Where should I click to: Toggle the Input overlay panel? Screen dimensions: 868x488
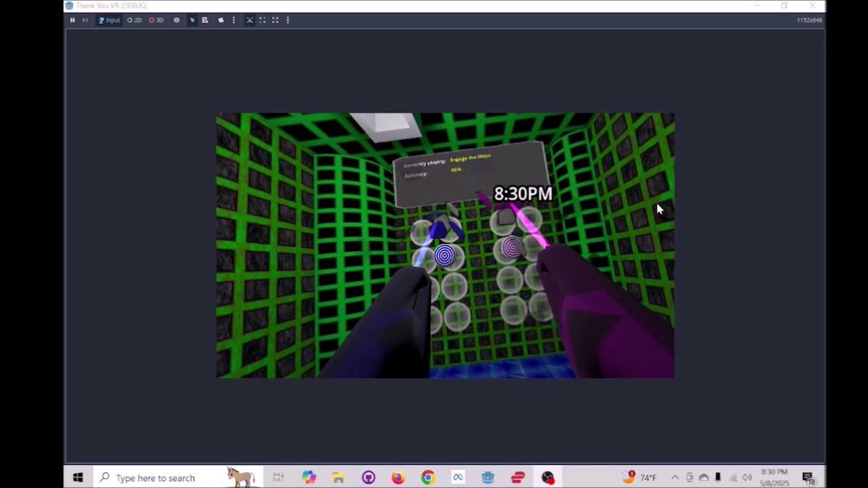click(109, 20)
